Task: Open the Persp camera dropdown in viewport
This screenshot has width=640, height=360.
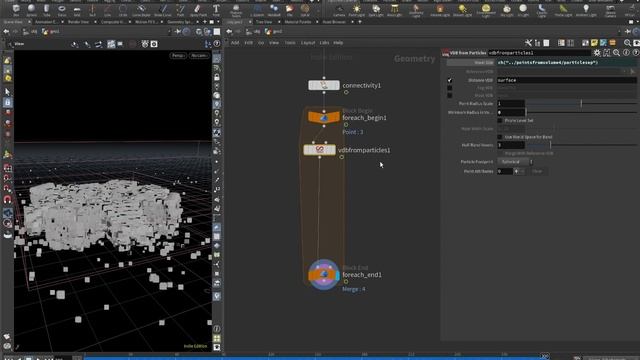Action: (x=178, y=56)
